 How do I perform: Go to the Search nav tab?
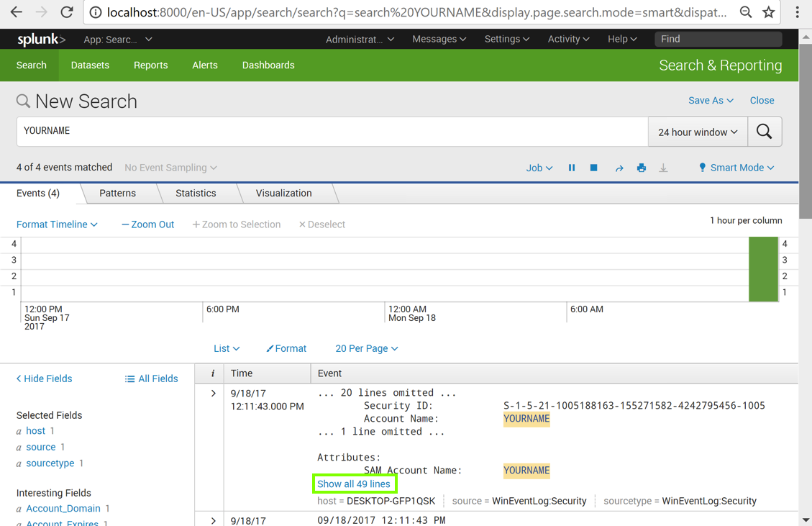coord(31,65)
